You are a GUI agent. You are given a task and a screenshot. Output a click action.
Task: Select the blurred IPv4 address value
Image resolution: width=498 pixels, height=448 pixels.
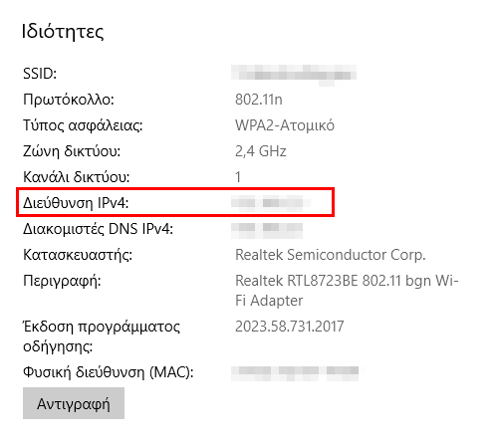click(x=271, y=203)
